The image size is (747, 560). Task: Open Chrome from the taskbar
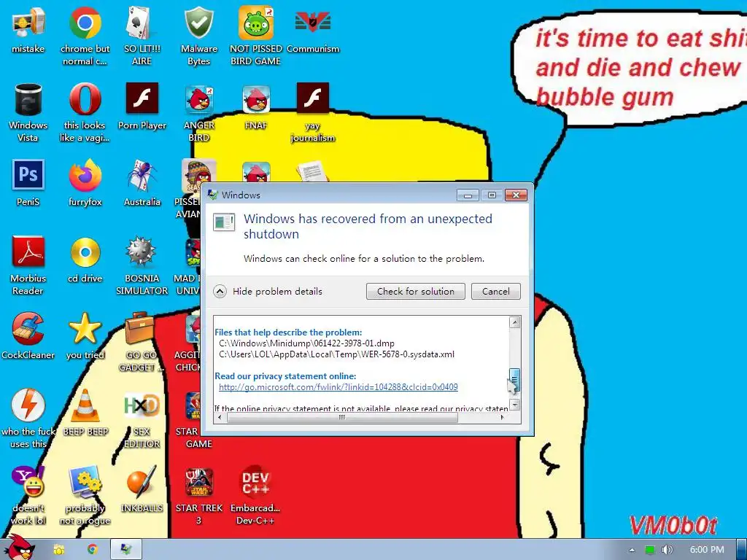pos(93,550)
